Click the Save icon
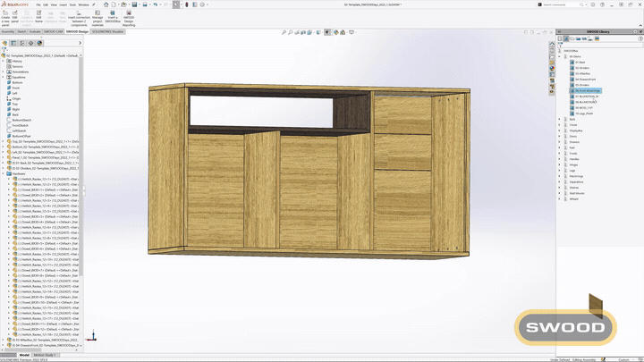This screenshot has height=362, width=644. 134,4
